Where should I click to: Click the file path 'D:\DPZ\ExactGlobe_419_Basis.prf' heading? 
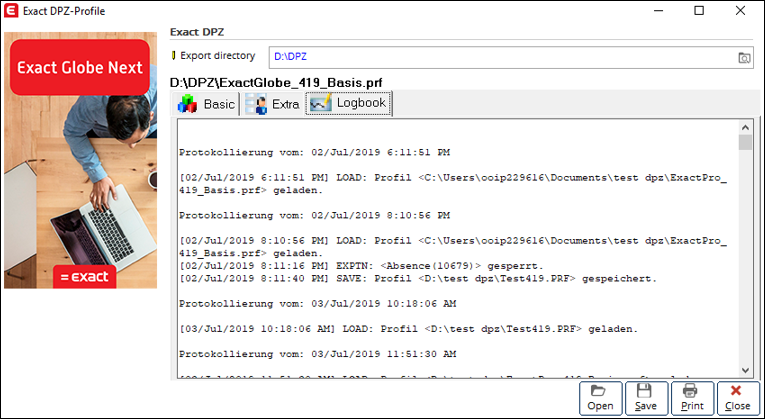[276, 83]
